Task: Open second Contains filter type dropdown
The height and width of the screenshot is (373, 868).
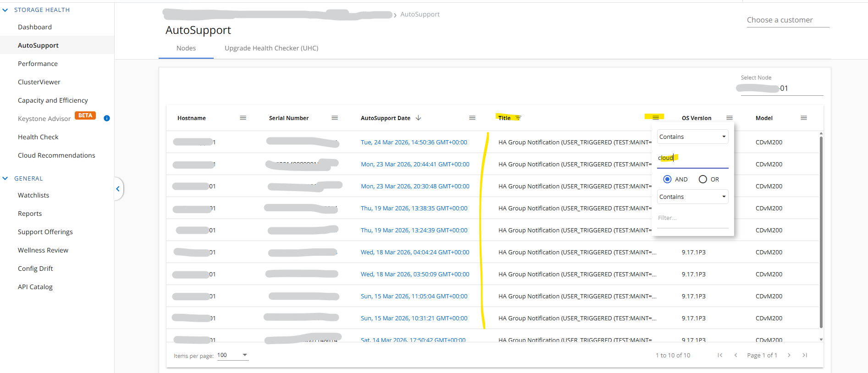Action: pos(692,197)
